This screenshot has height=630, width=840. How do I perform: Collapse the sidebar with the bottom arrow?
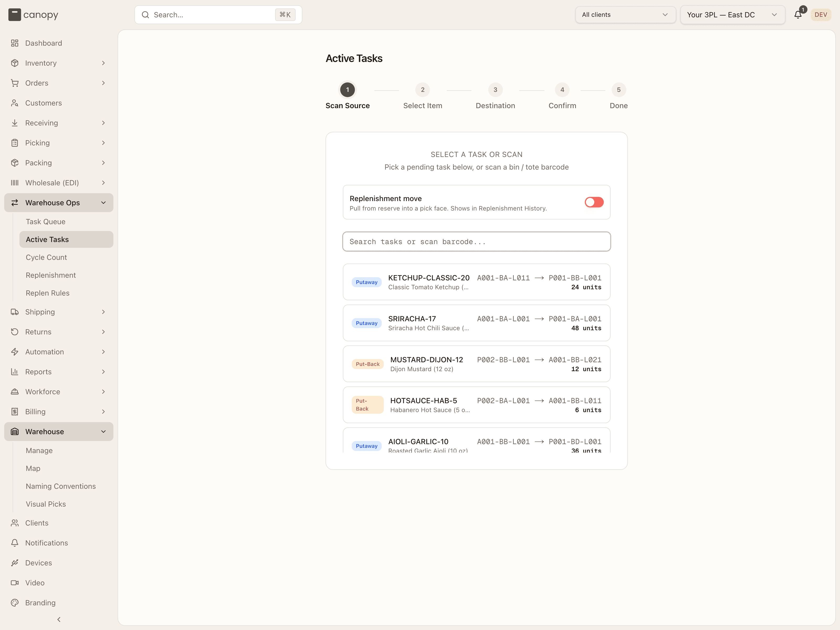(x=59, y=619)
